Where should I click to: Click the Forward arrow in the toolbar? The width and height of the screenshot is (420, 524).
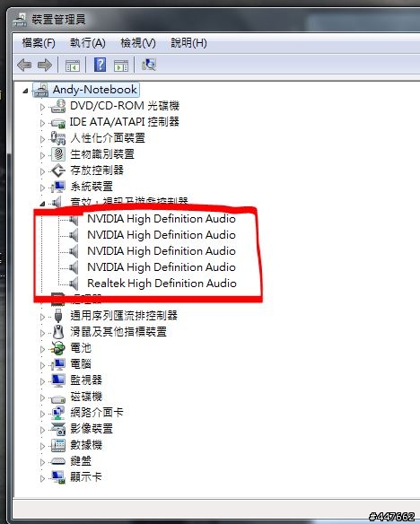[45, 65]
